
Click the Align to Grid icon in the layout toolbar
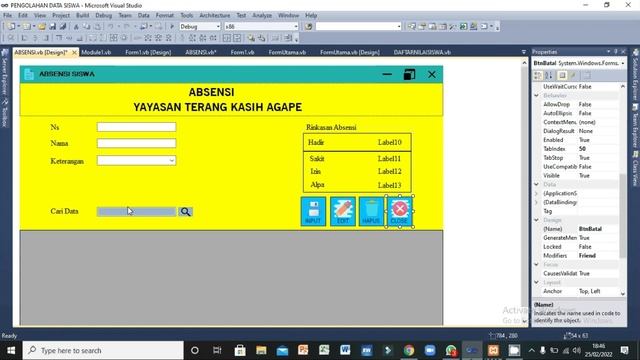tap(11, 38)
